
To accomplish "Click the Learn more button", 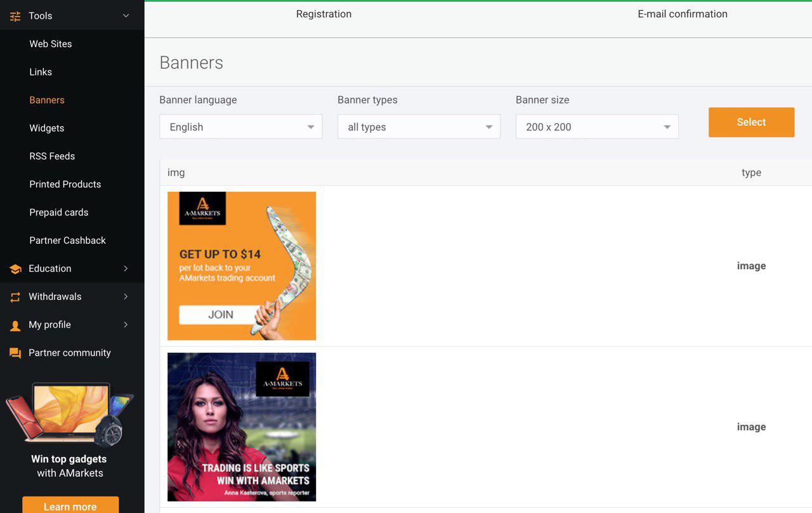I will coord(70,505).
